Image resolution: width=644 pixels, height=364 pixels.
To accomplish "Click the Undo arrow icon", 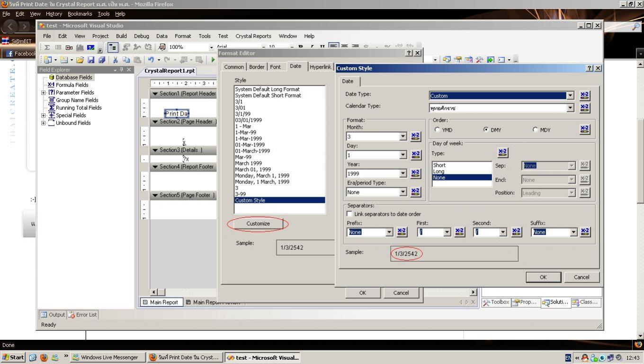I will point(151,60).
